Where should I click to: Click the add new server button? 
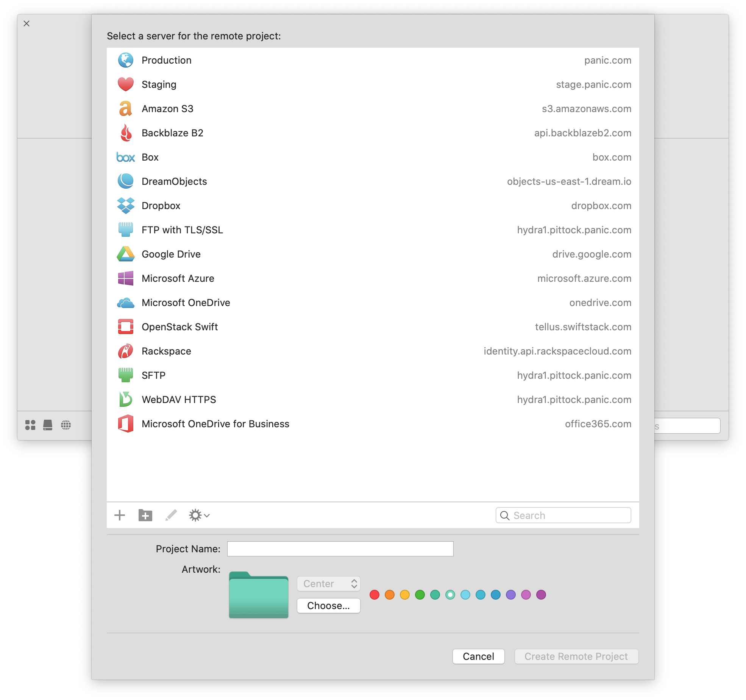click(120, 515)
